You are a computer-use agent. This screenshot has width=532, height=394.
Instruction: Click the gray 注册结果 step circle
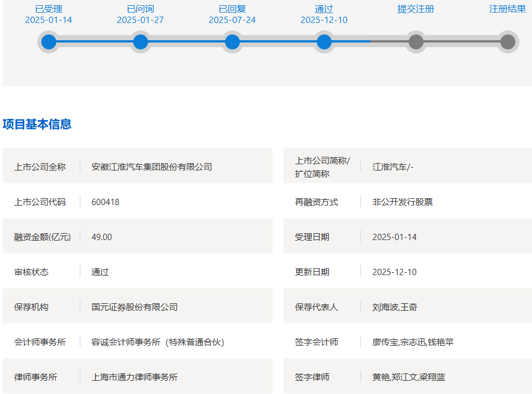click(x=507, y=42)
